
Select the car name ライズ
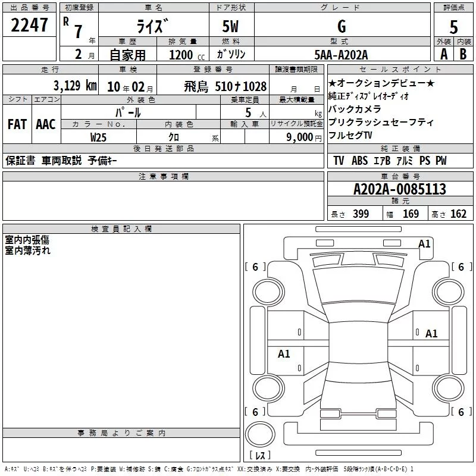point(152,26)
